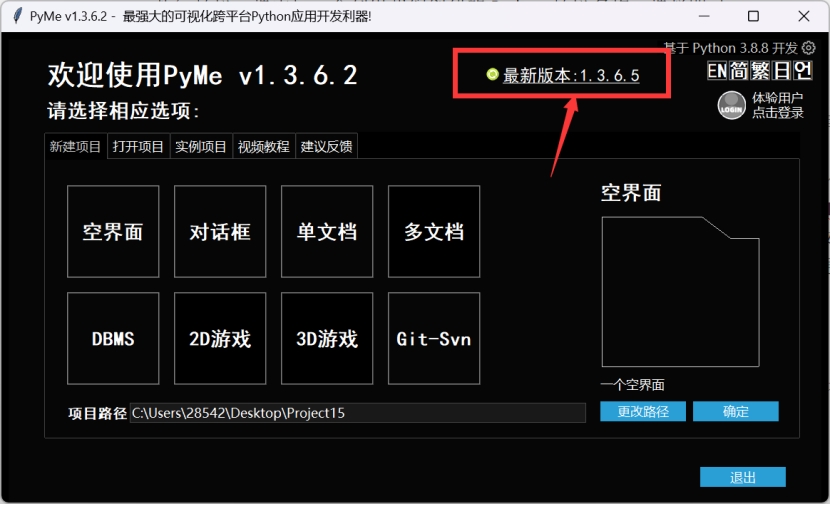The height and width of the screenshot is (505, 830).
Task: Click the blank page preview thumbnail
Action: pos(681,292)
